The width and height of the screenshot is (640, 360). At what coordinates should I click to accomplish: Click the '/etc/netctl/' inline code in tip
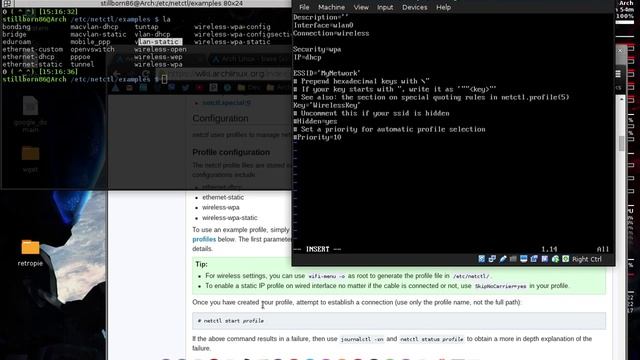pos(471,276)
